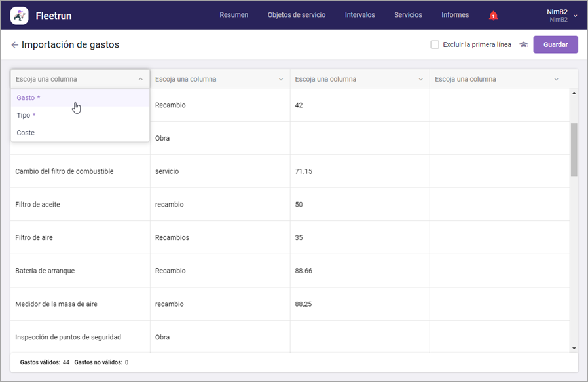Click the scroll down arrow of table
Screen dimensions: 588x382
click(x=574, y=348)
